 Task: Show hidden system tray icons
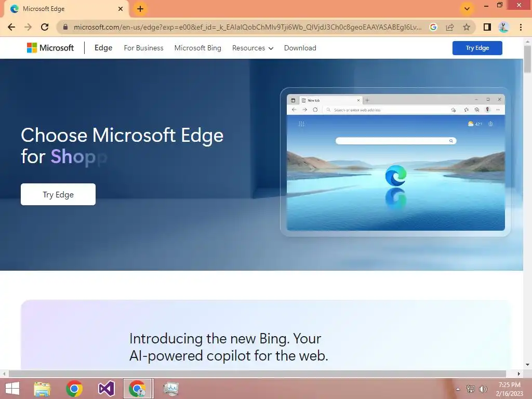(x=458, y=389)
